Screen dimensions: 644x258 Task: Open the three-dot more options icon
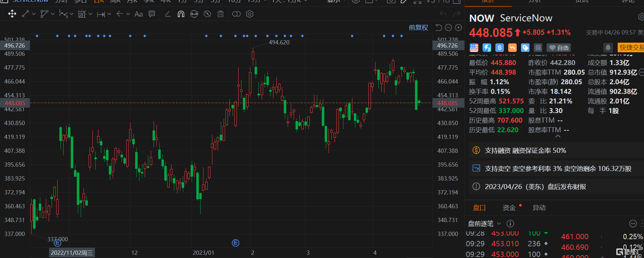coord(633,224)
